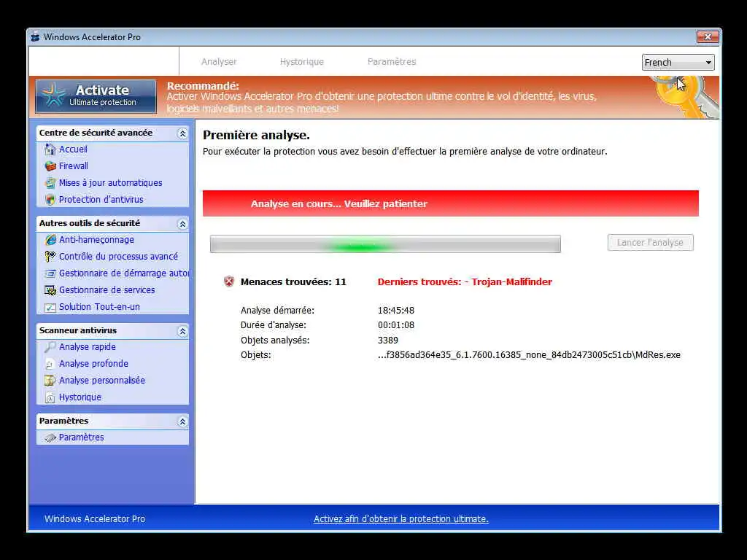Click the Lancer l'analyse button
This screenshot has width=747, height=560.
tap(650, 242)
